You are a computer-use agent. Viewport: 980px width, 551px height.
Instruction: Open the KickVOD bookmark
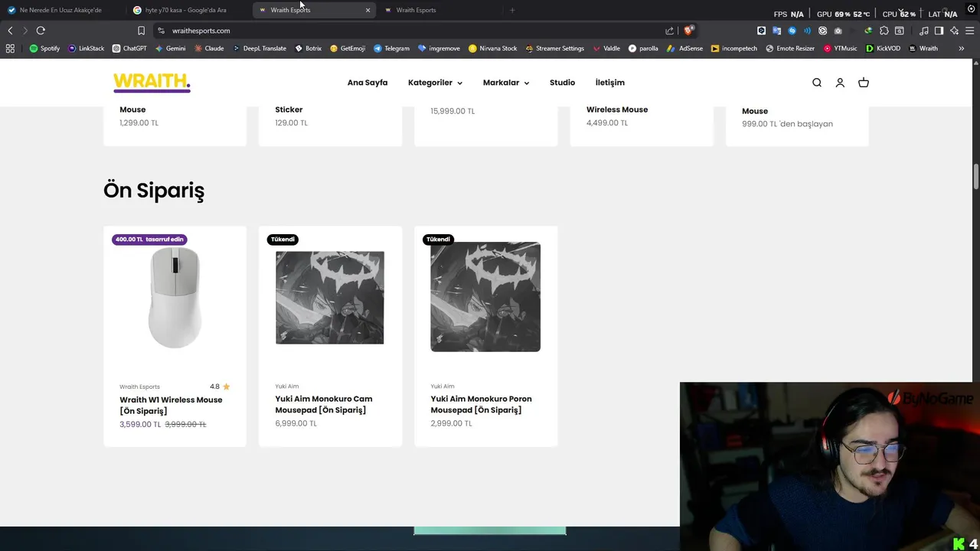coord(883,48)
